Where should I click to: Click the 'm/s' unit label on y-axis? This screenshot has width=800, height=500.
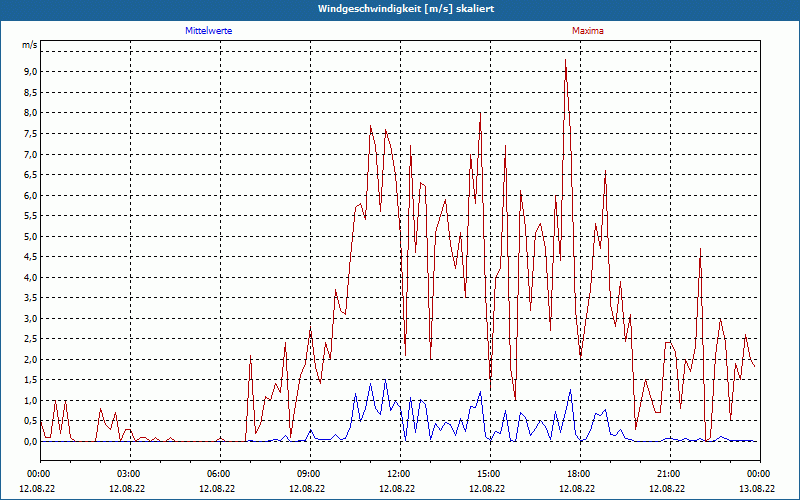tap(29, 45)
